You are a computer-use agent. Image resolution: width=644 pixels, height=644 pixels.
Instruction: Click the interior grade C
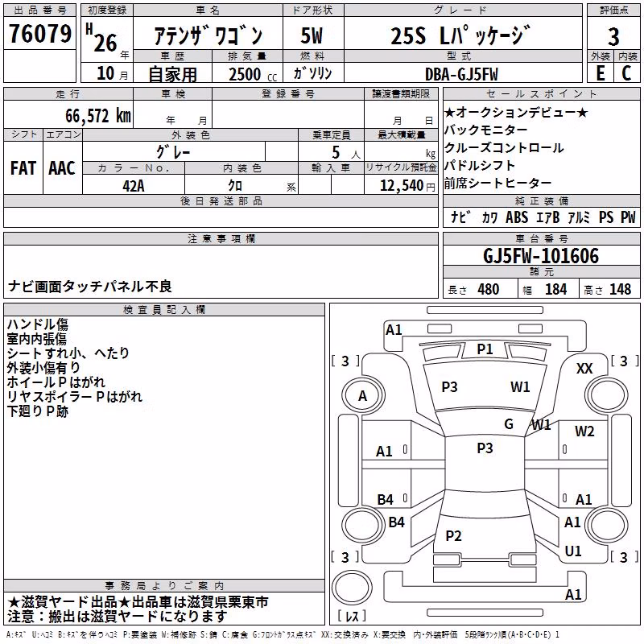(x=626, y=73)
